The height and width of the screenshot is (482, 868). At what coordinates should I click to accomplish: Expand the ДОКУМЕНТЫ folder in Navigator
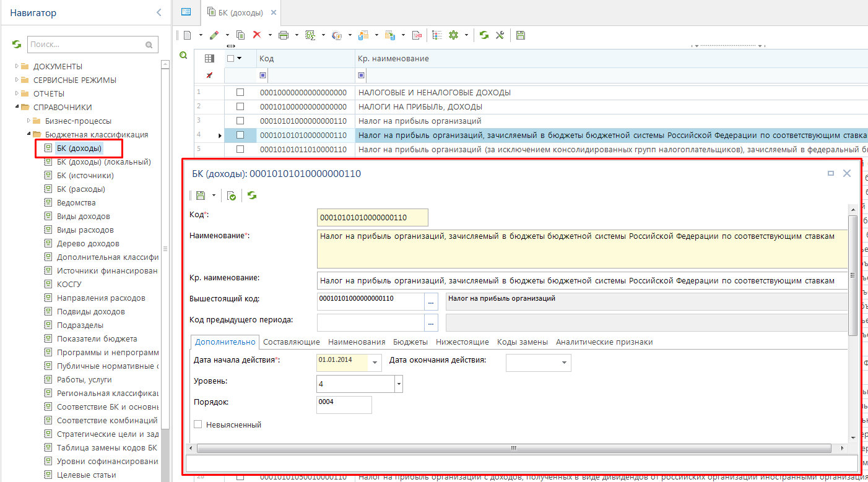(x=17, y=66)
